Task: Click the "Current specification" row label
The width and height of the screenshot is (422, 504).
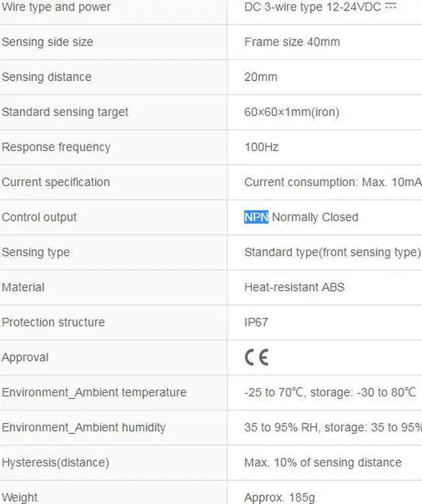Action: click(55, 182)
